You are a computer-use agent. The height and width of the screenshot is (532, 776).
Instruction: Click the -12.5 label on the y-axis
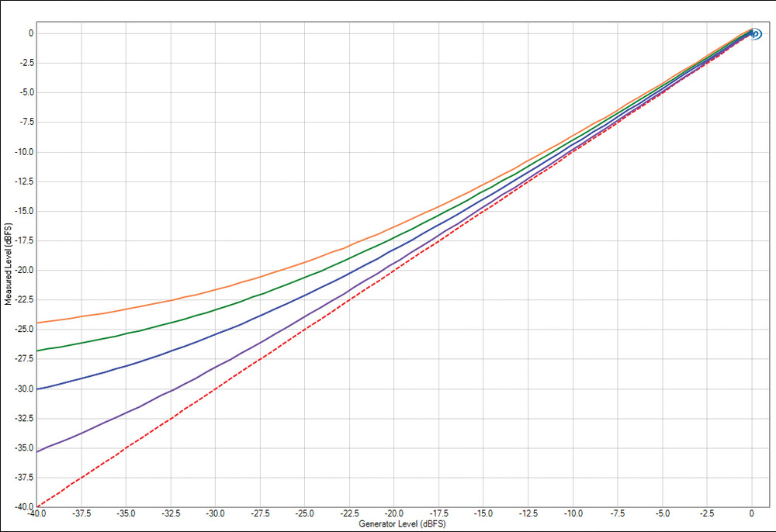pyautogui.click(x=26, y=181)
